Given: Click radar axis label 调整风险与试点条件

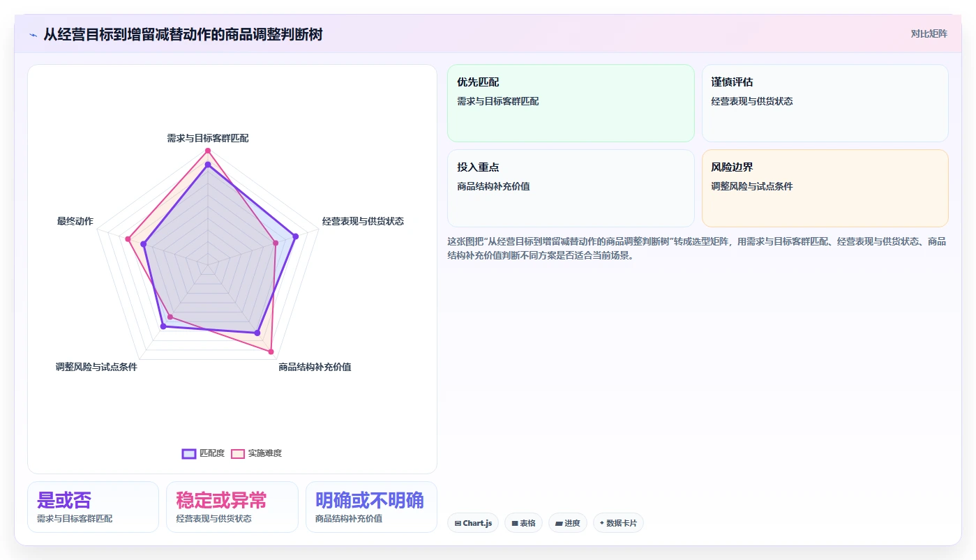Looking at the screenshot, I should 96,367.
